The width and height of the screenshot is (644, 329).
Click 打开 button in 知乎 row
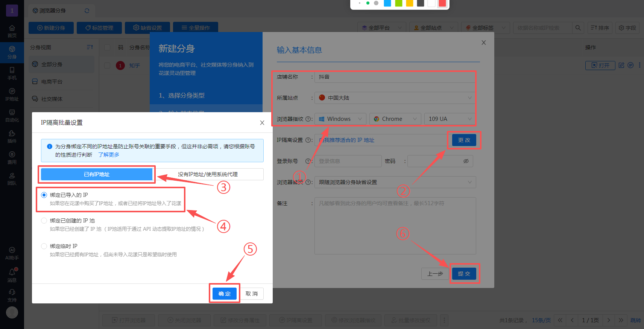600,65
